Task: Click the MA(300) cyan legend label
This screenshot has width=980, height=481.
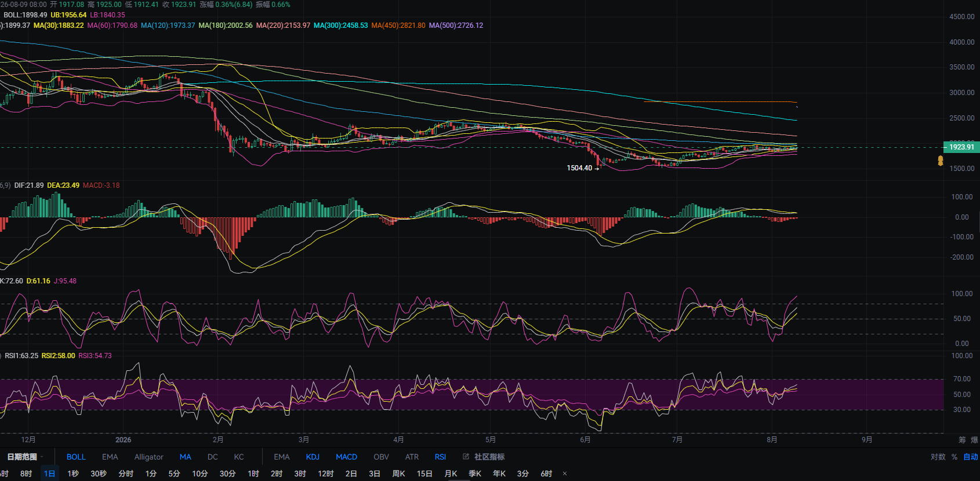Action: coord(340,25)
